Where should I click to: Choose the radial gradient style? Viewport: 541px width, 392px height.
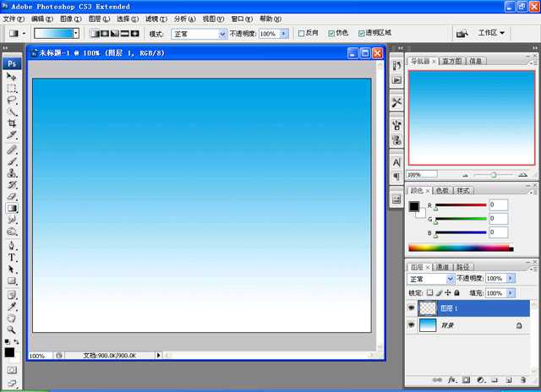point(105,34)
